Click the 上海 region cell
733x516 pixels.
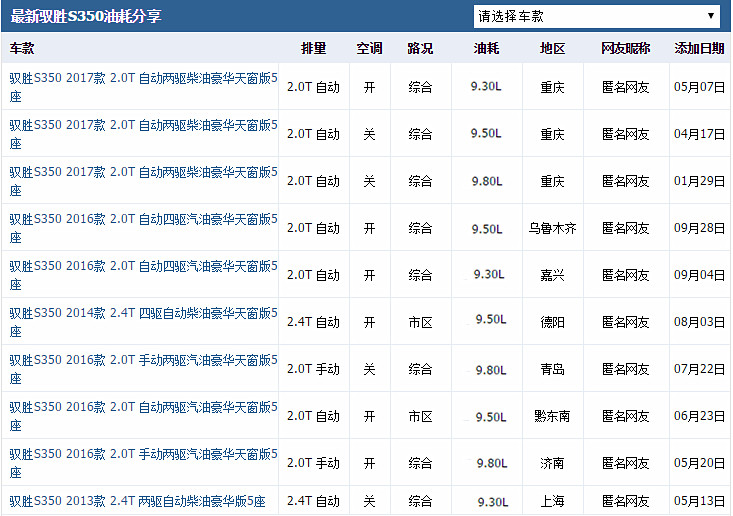552,501
